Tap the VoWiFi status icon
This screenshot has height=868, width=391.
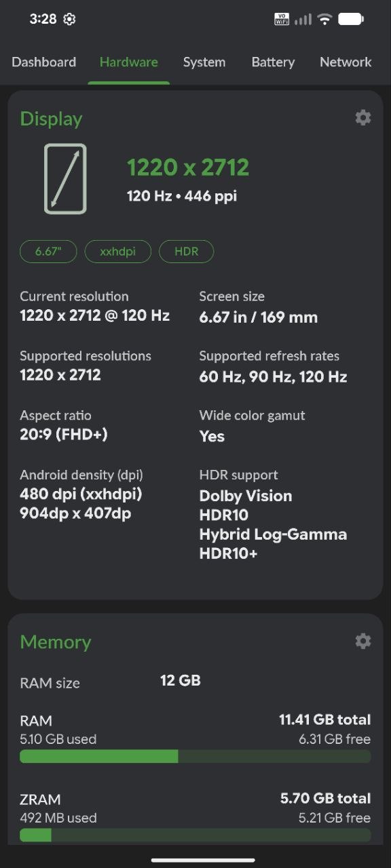tap(282, 19)
